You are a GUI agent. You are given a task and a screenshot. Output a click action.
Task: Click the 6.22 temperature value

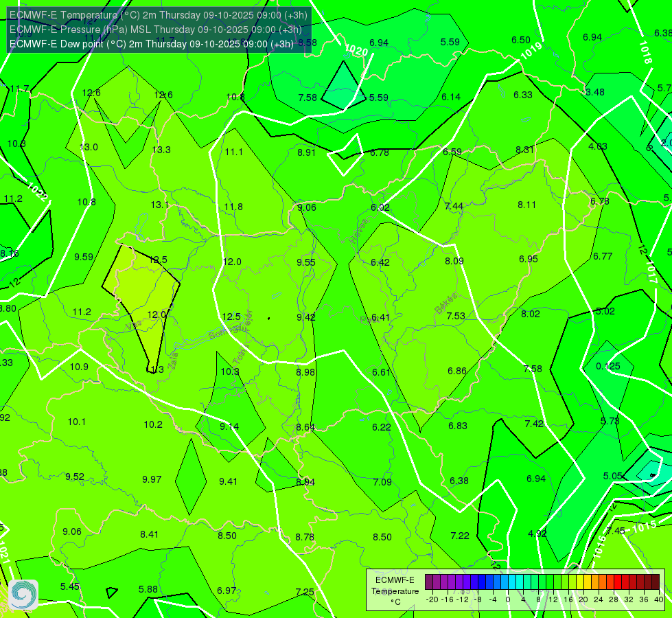click(x=382, y=427)
